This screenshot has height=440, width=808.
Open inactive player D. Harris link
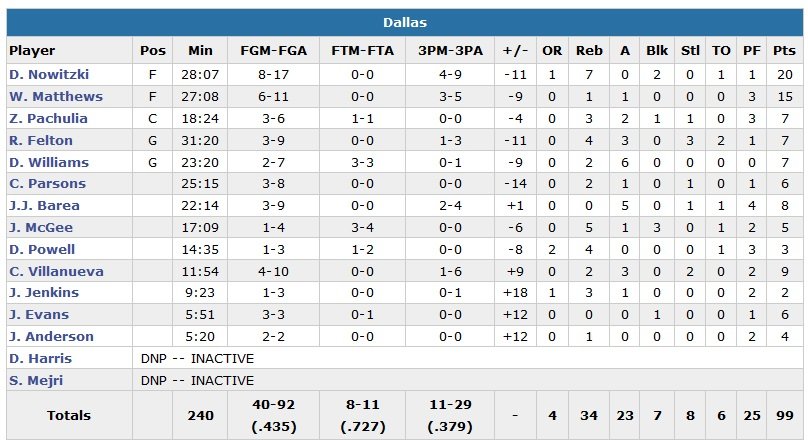[x=40, y=359]
